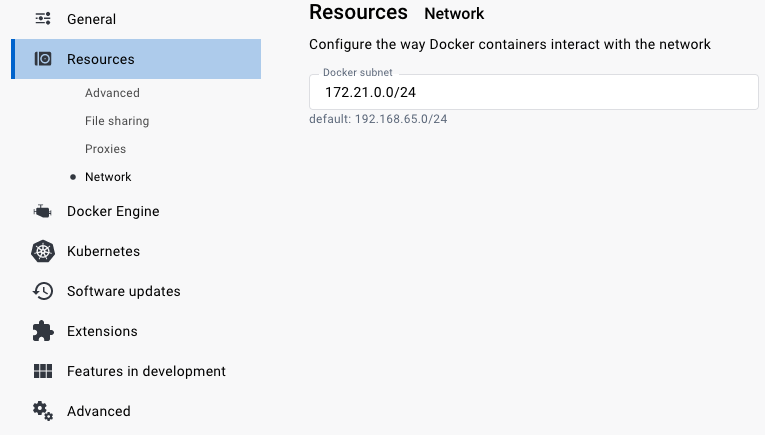This screenshot has width=765, height=435.
Task: Click the Software updates clock icon
Action: [42, 291]
